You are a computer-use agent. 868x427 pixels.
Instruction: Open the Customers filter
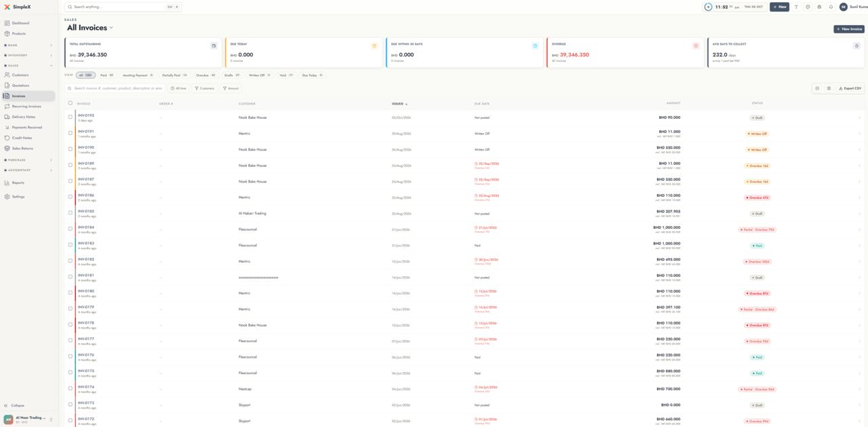coord(204,88)
